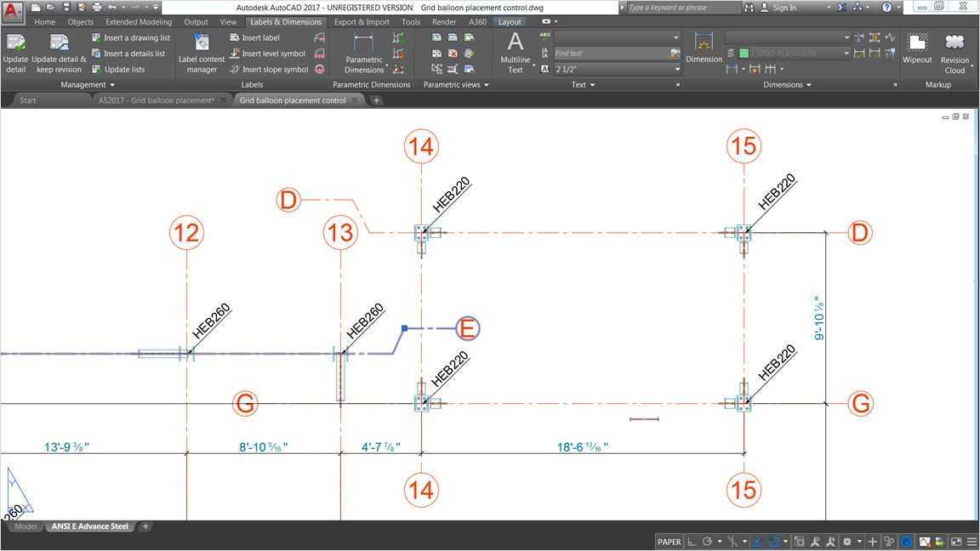Activate the Dimension tool

[x=704, y=48]
